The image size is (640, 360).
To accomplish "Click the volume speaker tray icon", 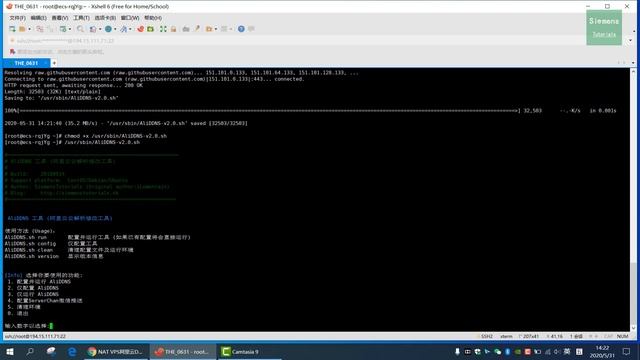I will tap(557, 351).
